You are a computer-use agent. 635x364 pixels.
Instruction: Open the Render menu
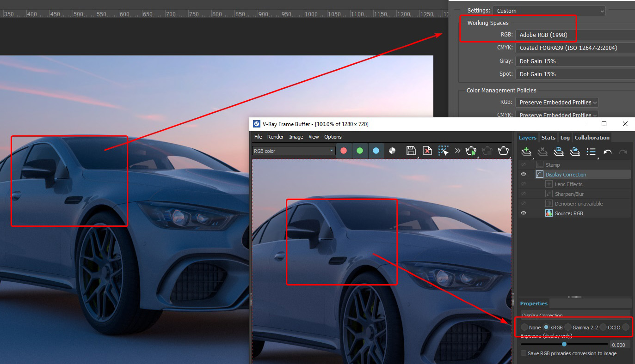276,137
